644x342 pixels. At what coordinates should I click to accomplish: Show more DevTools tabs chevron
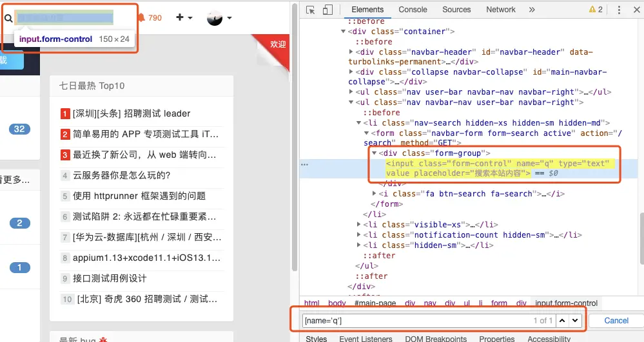tap(532, 10)
